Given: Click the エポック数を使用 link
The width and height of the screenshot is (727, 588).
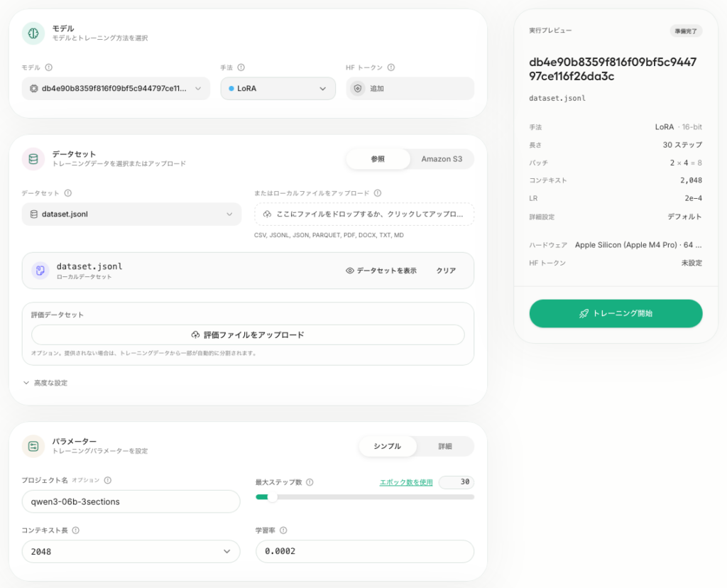Looking at the screenshot, I should pyautogui.click(x=406, y=482).
